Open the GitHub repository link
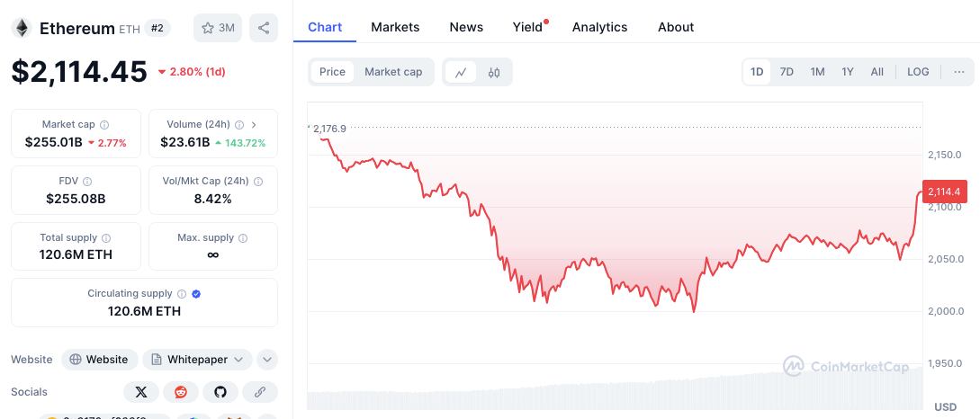This screenshot has width=980, height=419. [x=220, y=392]
